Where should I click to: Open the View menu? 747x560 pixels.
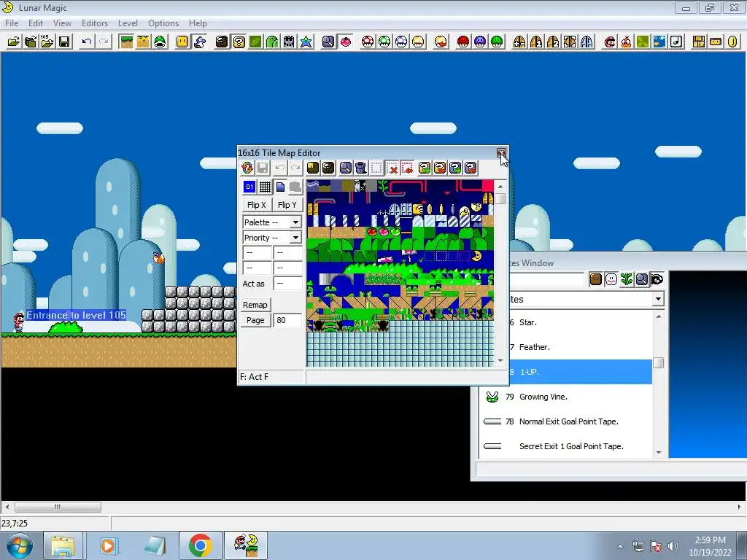62,23
